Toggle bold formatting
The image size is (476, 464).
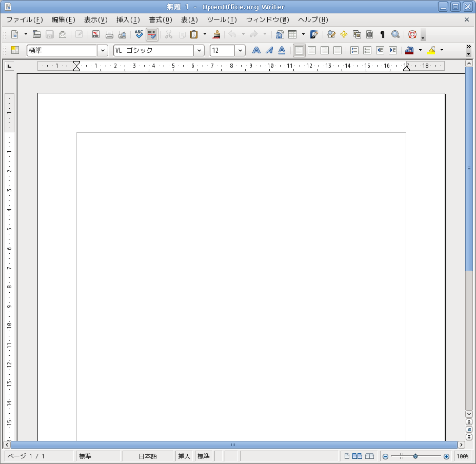[256, 50]
